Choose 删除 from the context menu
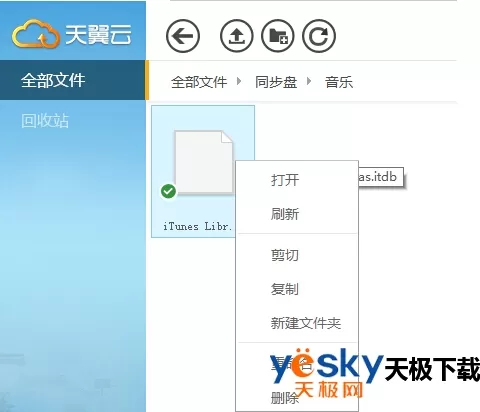480x412 pixels. coord(285,398)
